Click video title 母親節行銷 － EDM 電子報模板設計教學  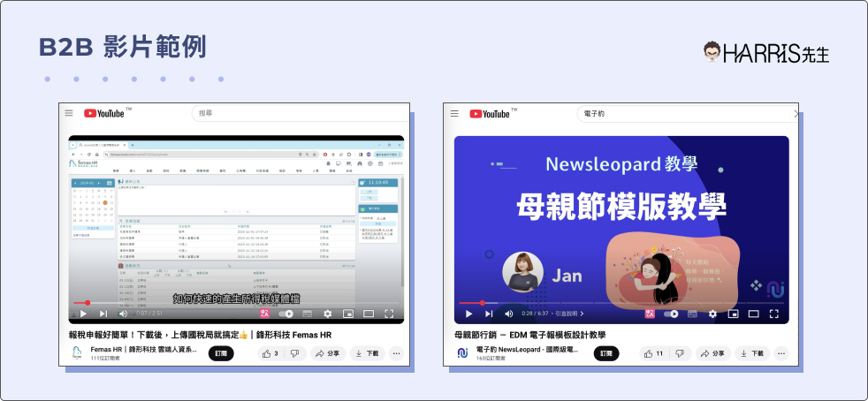[529, 335]
